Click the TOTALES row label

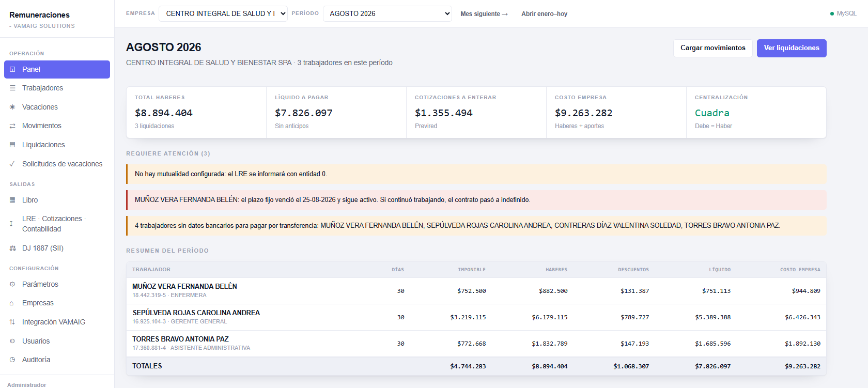point(147,366)
